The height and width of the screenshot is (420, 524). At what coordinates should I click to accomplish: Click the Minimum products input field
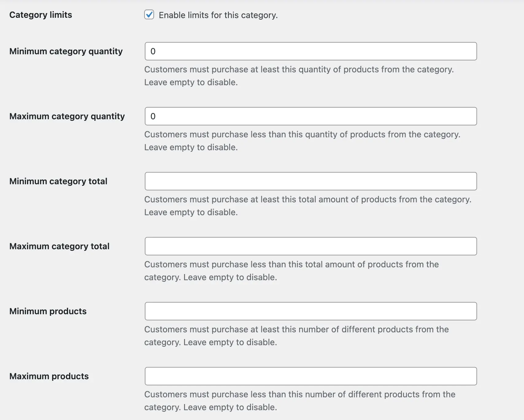click(x=310, y=311)
